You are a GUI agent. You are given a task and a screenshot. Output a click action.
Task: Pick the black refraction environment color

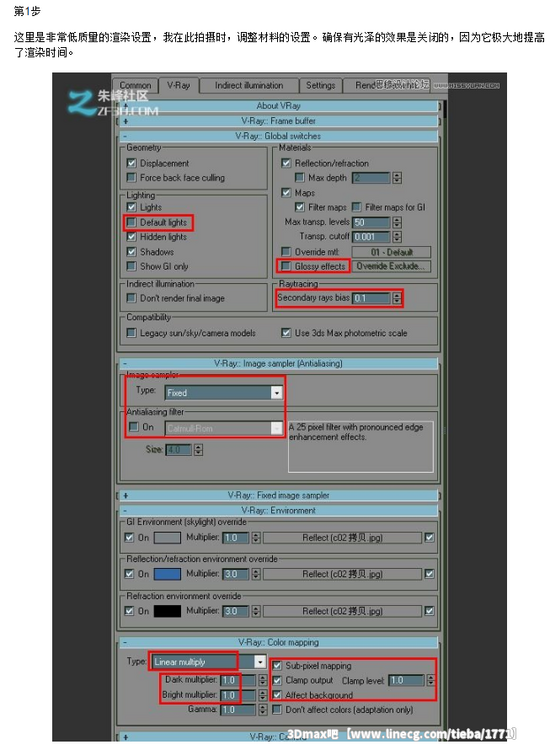point(167,611)
